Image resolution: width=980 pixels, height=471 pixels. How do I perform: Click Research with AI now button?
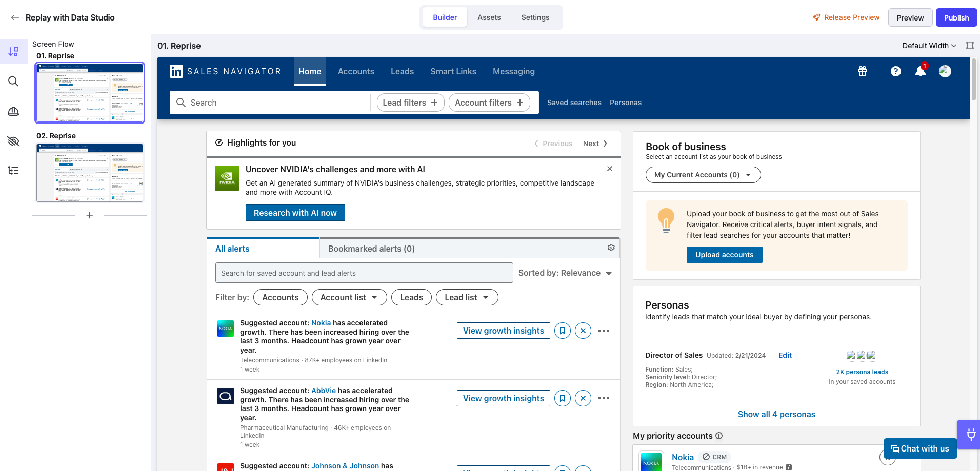point(295,213)
